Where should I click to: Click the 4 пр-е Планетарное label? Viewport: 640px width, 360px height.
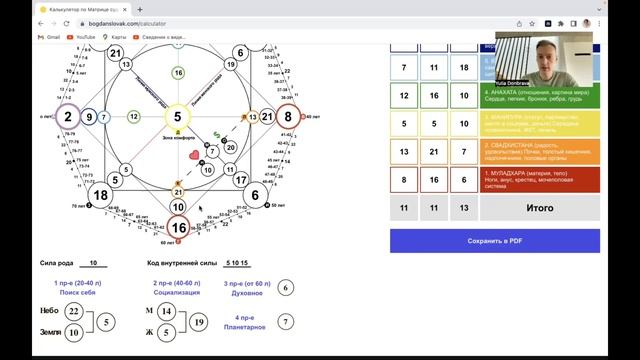[244, 322]
